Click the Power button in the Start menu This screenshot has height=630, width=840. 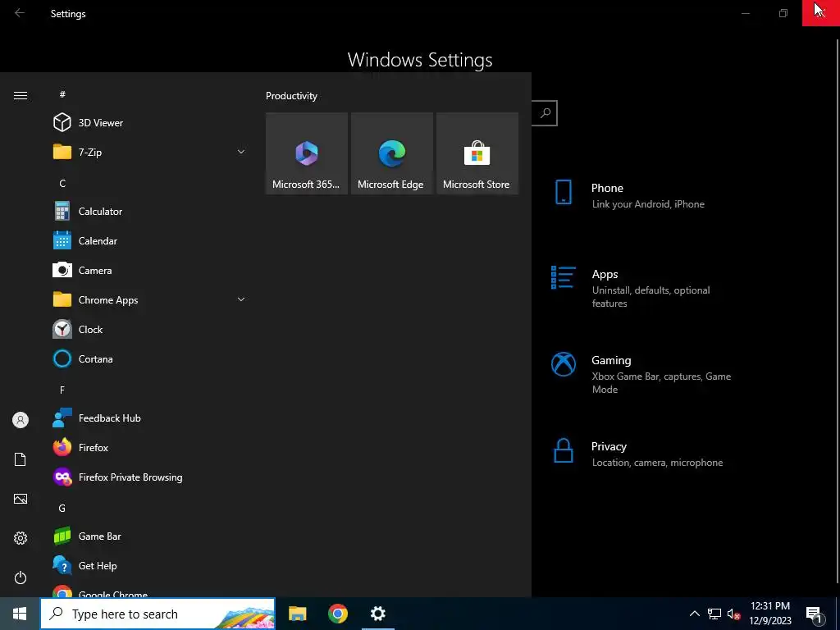[x=21, y=577]
